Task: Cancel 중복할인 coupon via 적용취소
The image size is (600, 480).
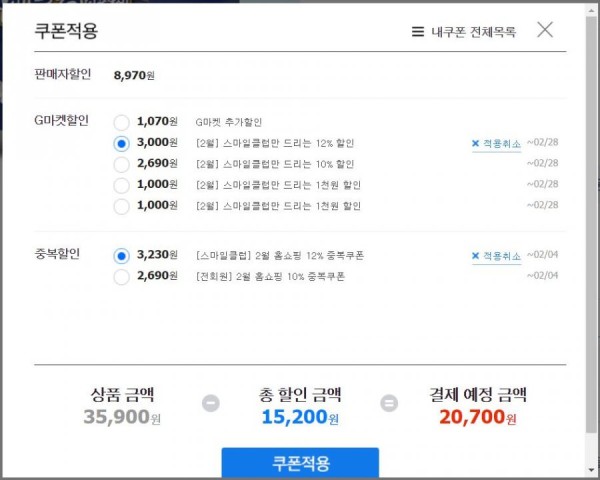Action: 497,256
